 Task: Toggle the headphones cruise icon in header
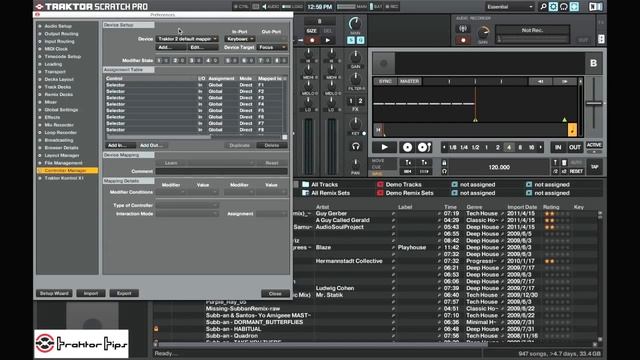pos(564,7)
